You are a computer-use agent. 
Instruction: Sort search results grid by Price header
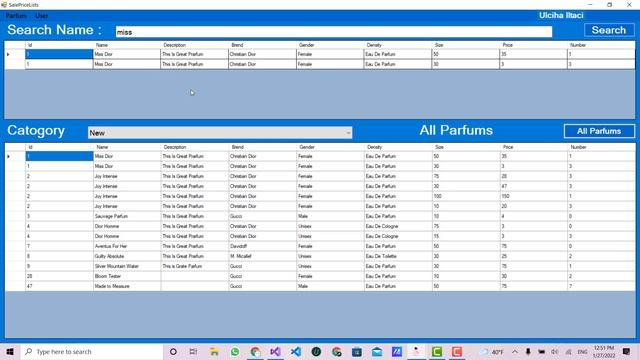[507, 45]
